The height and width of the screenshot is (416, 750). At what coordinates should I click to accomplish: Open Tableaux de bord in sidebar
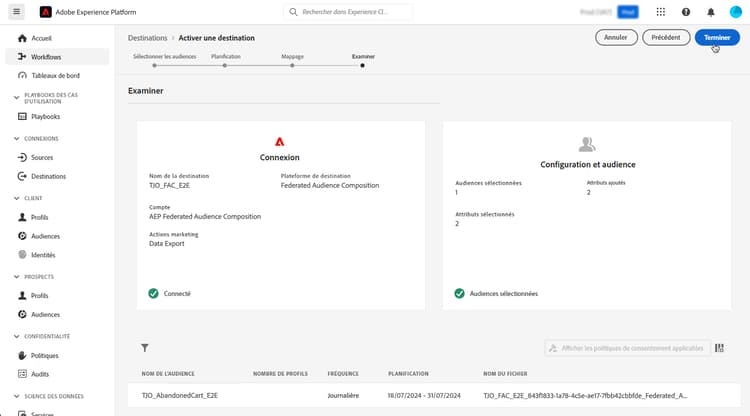(x=57, y=76)
